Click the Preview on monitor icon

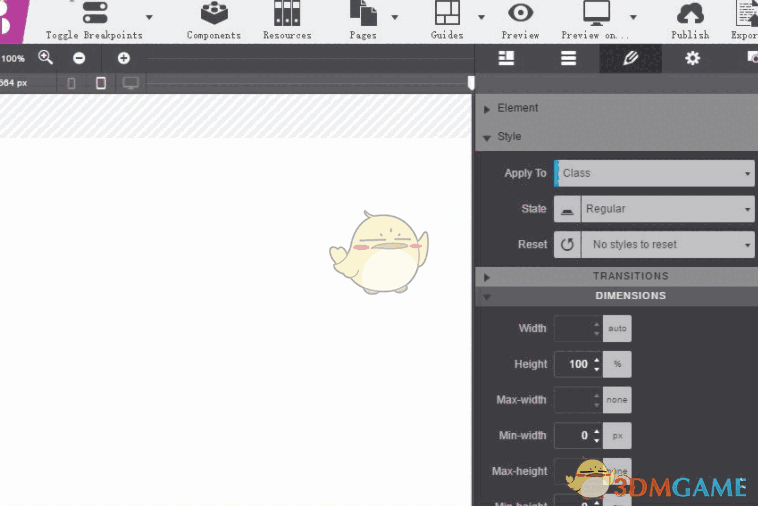pos(597,14)
